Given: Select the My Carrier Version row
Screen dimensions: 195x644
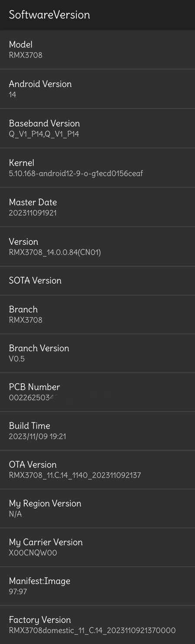Looking at the screenshot, I should (97, 547).
